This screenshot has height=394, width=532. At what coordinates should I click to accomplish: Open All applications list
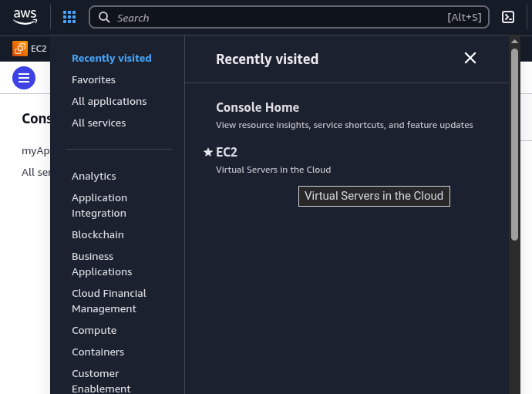pyautogui.click(x=109, y=101)
